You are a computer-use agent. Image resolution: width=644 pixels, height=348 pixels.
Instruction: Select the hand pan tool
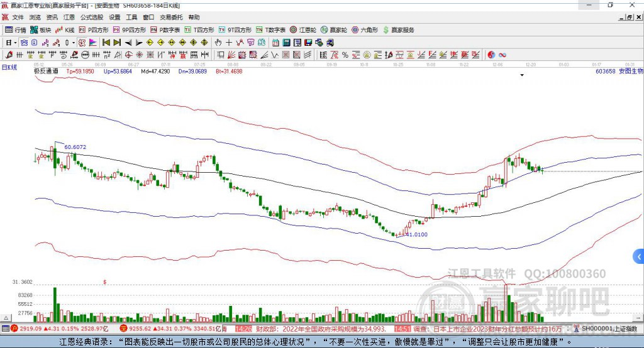218,43
